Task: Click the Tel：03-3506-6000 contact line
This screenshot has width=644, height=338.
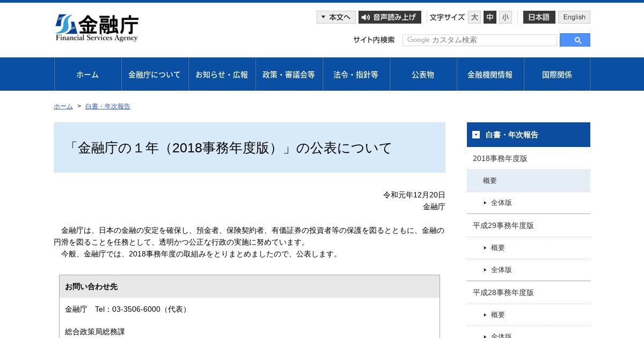Action: point(127,309)
